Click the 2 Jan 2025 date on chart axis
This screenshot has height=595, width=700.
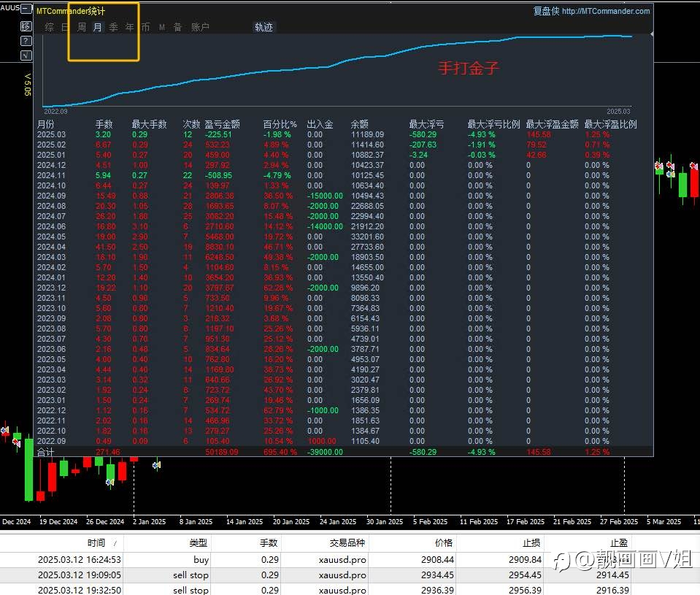[149, 522]
